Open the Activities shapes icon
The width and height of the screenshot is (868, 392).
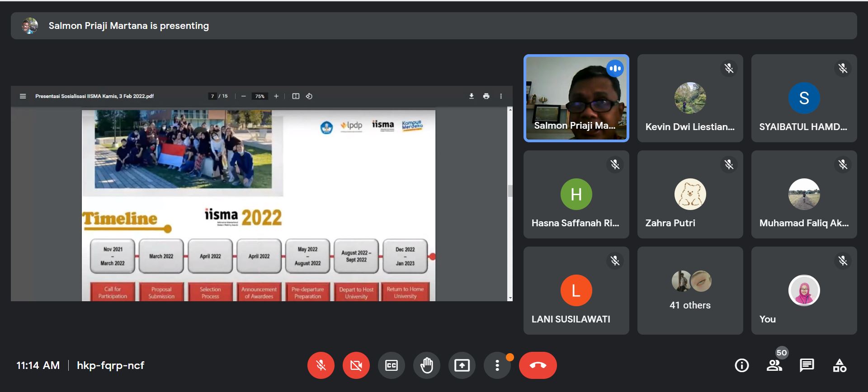coord(839,365)
